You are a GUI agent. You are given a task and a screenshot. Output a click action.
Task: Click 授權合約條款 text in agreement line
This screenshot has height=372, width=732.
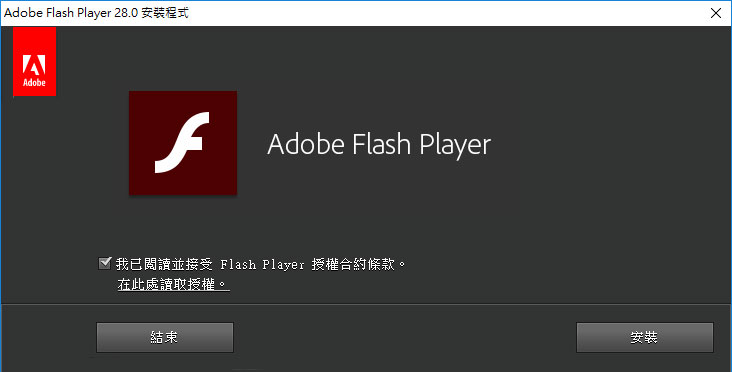[x=353, y=264]
